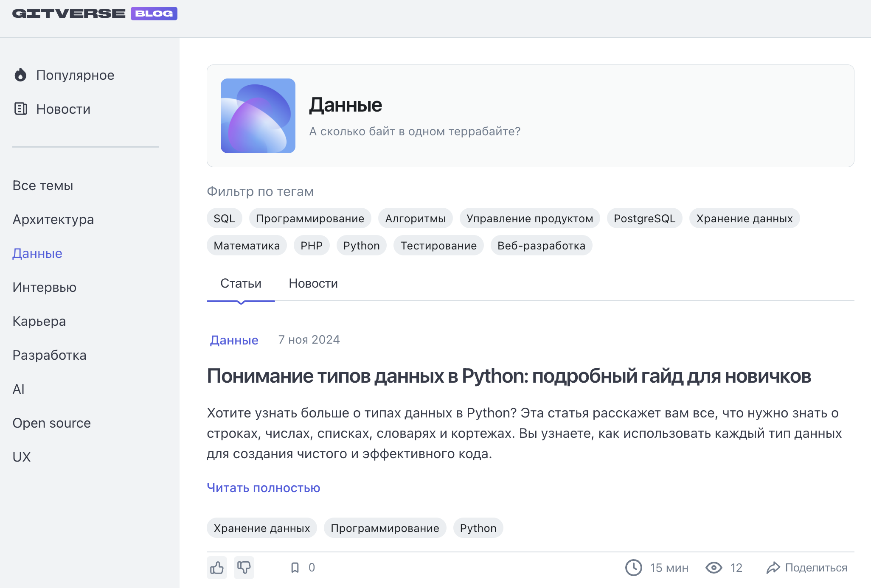Screen dimensions: 871x588
Task: Click the eye icon showing 12 views
Action: 714,567
